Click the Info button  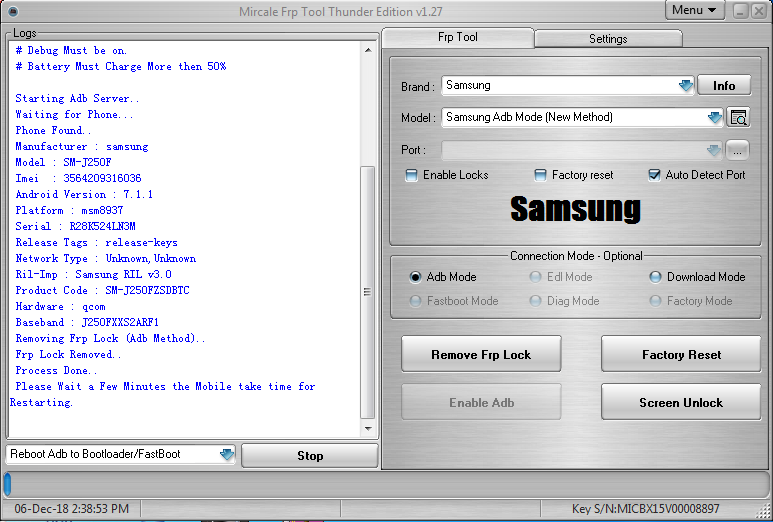(x=724, y=86)
